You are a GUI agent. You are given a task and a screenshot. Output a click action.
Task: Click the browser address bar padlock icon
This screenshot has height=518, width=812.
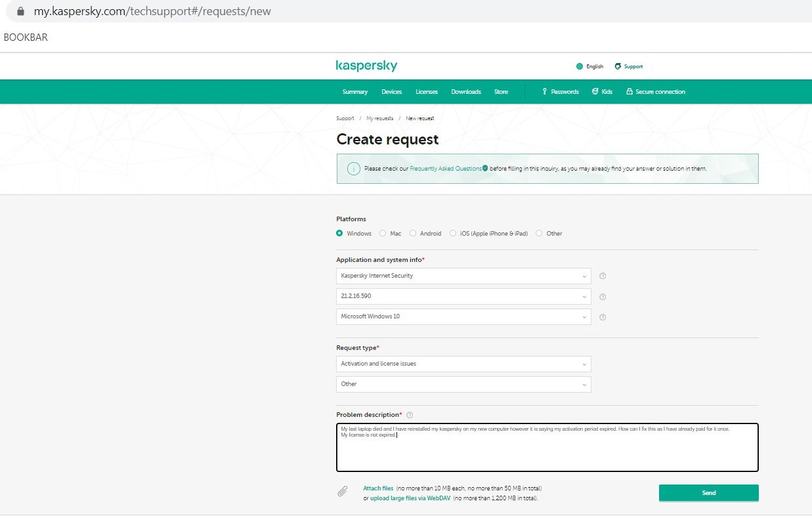tap(20, 11)
